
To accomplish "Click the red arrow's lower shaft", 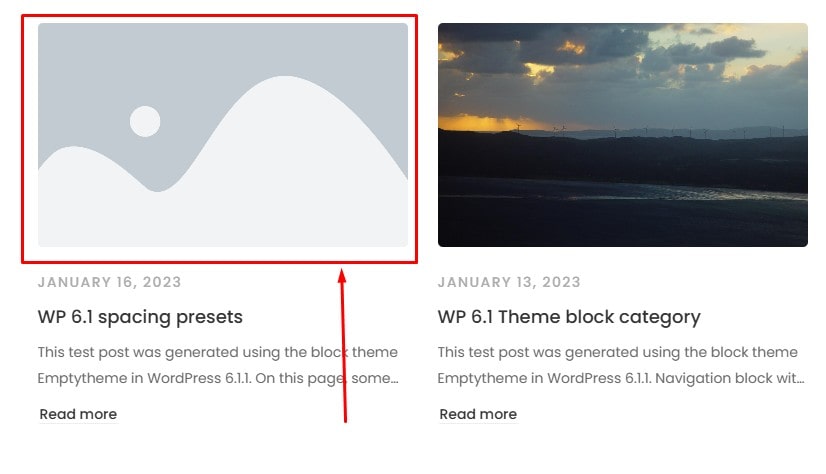I will coord(345,390).
